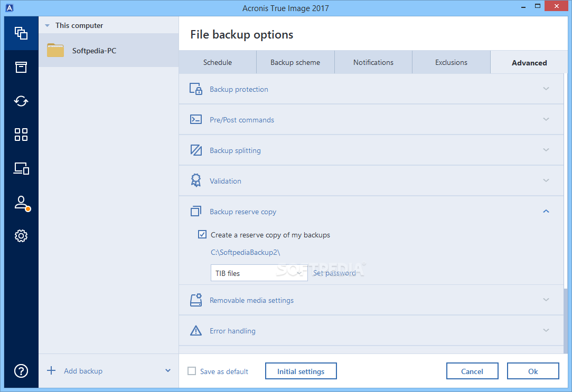
Task: Select the Softpedia-PC backup entry
Action: (108, 50)
